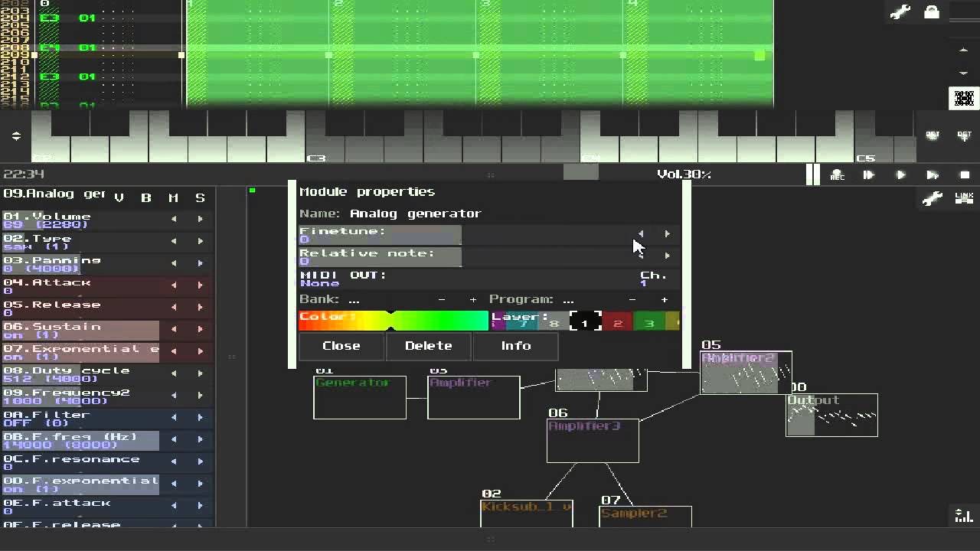Click the double vertical bar level indicator
980x551 pixels.
pyautogui.click(x=813, y=174)
